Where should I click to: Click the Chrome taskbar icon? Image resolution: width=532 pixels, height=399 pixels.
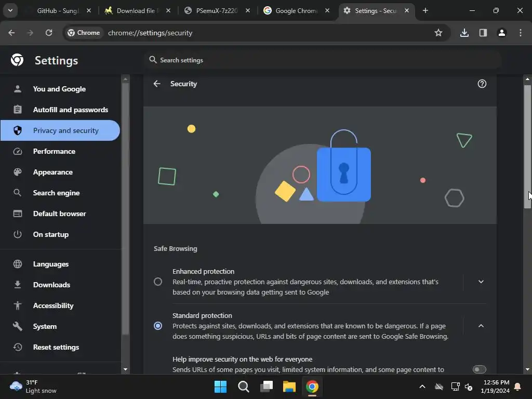tap(312, 387)
